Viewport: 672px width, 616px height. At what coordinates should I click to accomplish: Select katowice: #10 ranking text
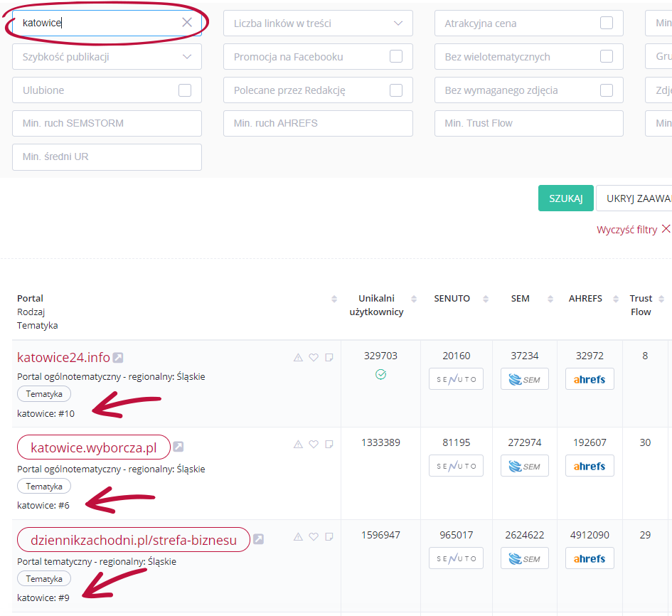tap(46, 414)
